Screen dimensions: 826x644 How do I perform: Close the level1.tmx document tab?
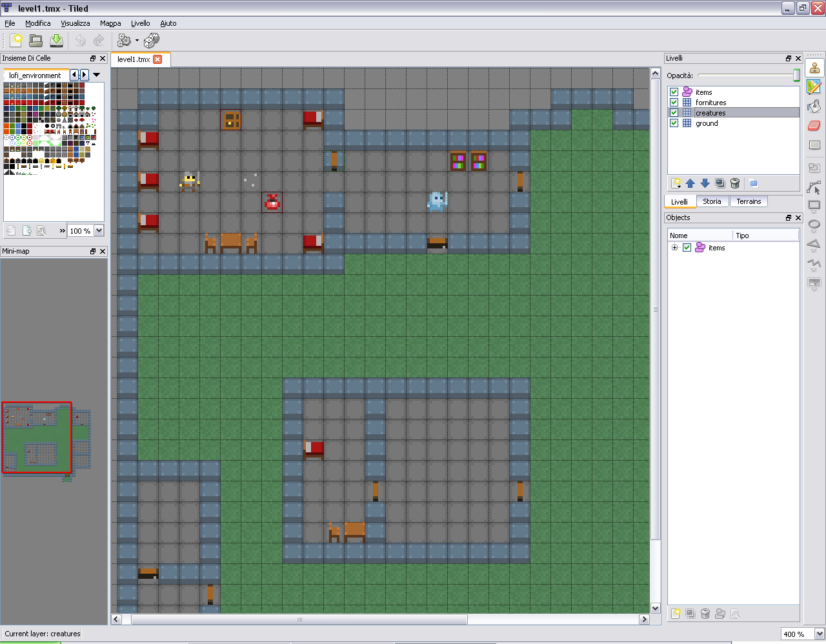point(157,59)
